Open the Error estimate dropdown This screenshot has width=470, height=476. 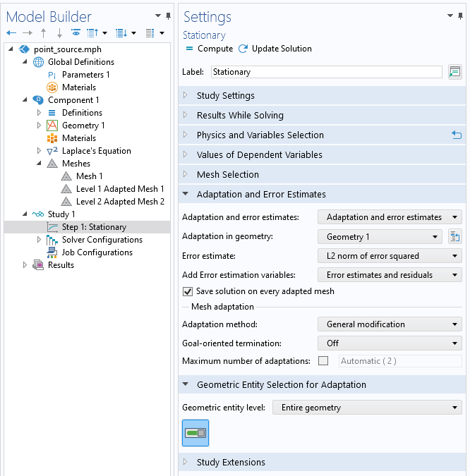pos(390,256)
